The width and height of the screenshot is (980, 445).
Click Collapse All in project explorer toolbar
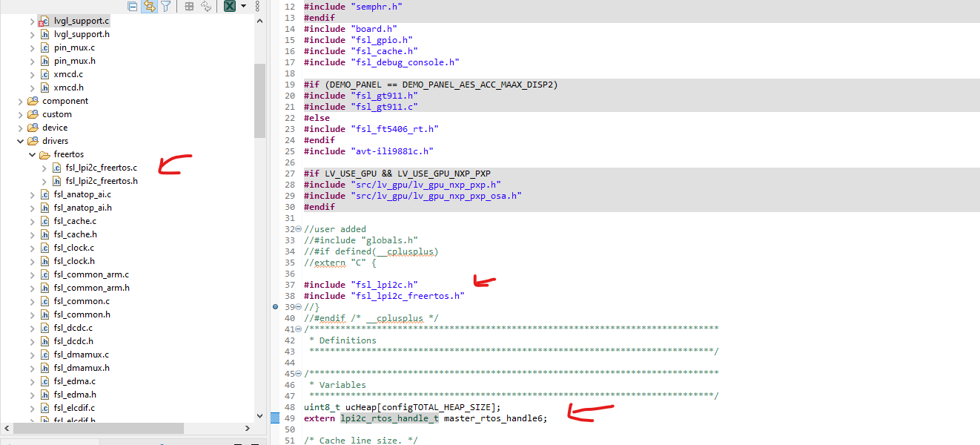[132, 7]
